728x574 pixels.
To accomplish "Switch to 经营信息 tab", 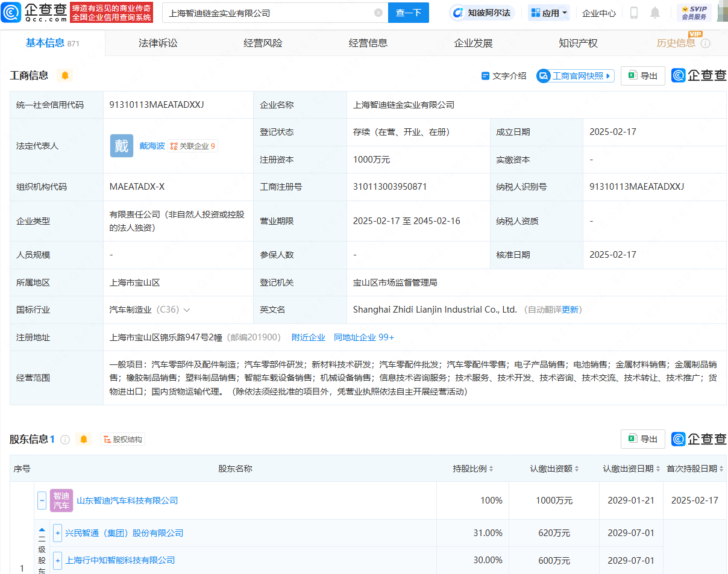I will click(x=368, y=43).
